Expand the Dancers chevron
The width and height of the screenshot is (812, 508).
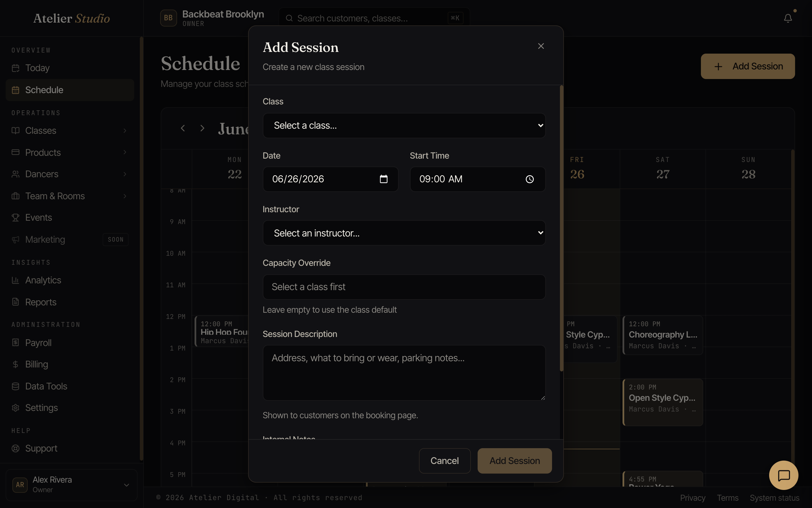pos(125,174)
